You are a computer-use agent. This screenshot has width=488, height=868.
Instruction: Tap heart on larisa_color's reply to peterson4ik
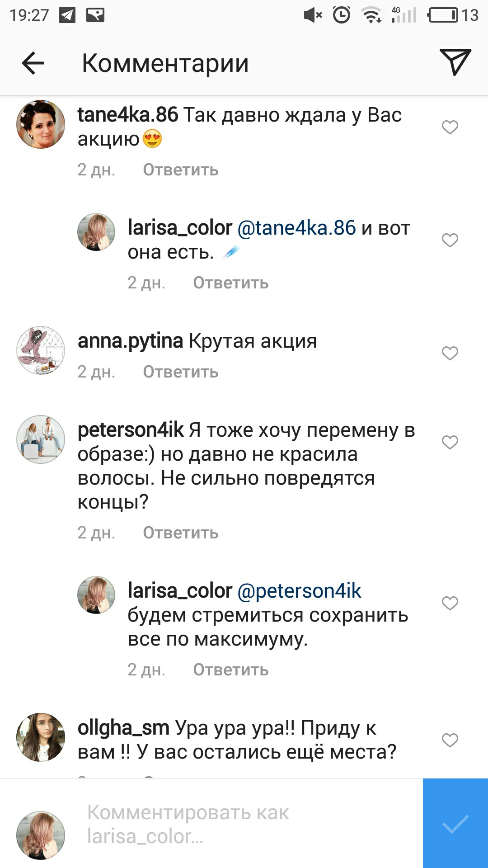click(x=450, y=603)
